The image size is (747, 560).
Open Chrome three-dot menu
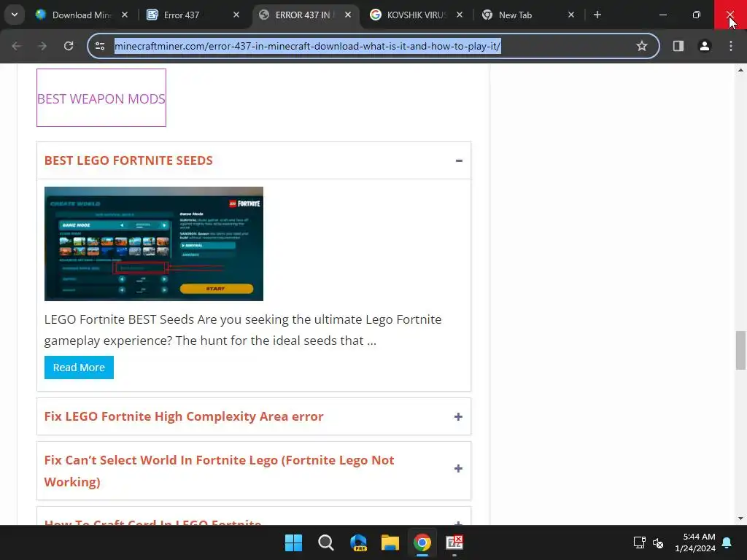[731, 46]
